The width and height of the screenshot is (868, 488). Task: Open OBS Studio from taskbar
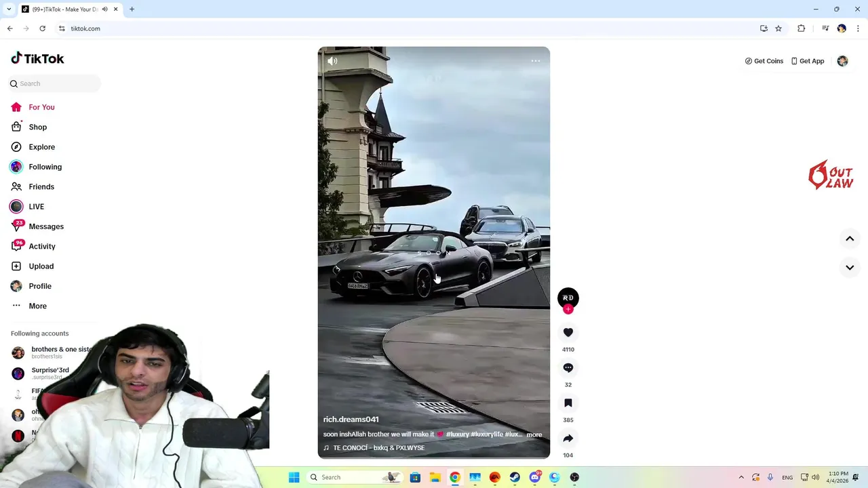[574, 477]
